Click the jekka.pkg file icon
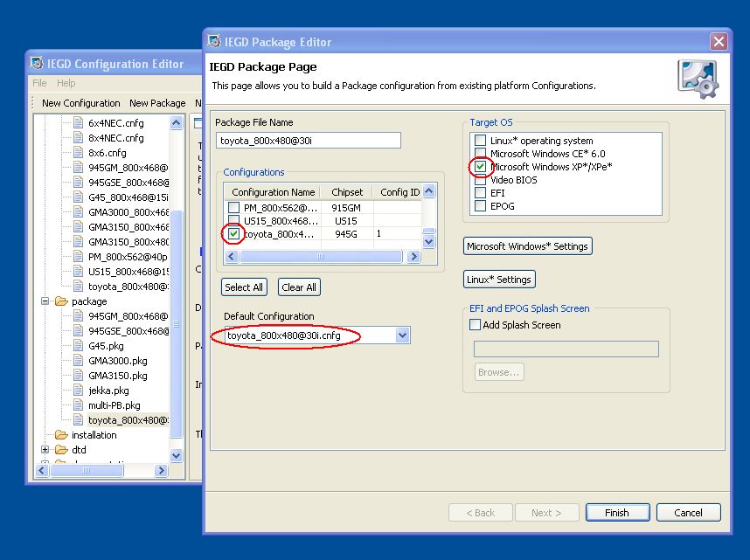The width and height of the screenshot is (750, 560). 78,391
